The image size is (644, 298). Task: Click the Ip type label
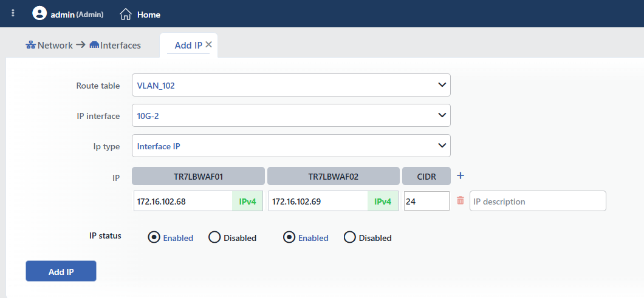pyautogui.click(x=106, y=146)
